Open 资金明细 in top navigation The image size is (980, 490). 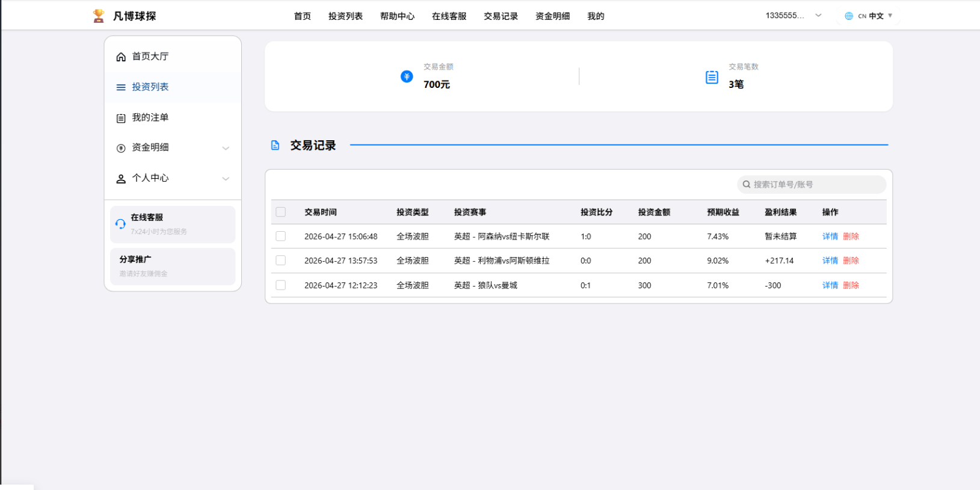point(552,16)
